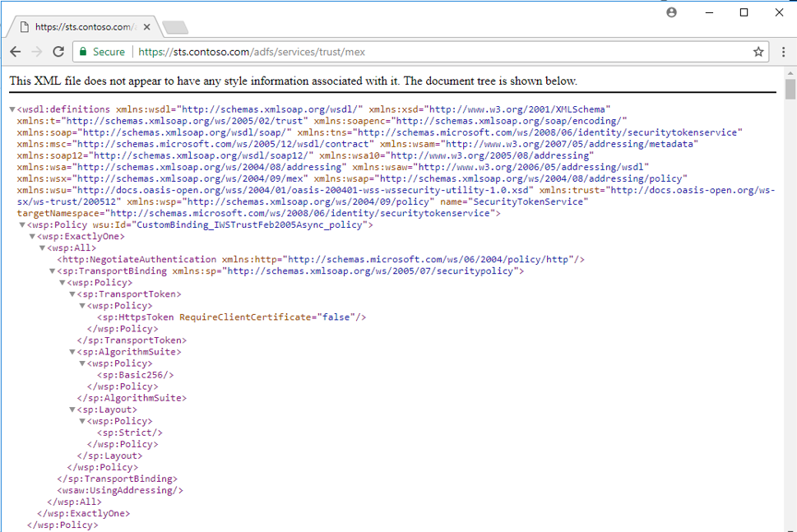
Task: Bookmark this page with the star icon
Action: point(758,52)
